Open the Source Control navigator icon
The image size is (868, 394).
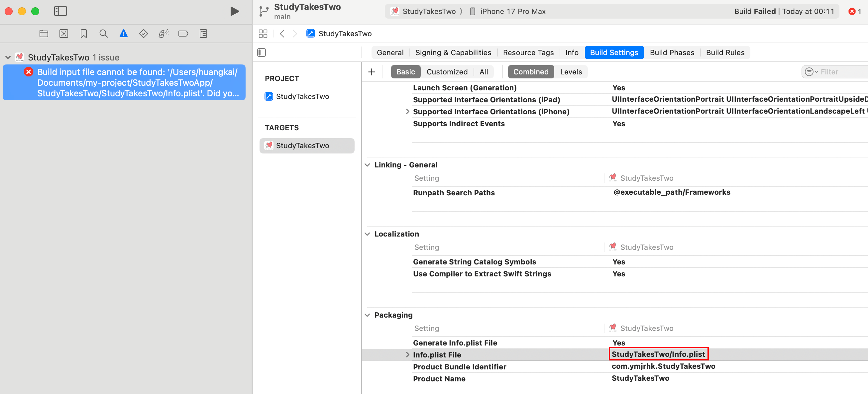(x=64, y=34)
